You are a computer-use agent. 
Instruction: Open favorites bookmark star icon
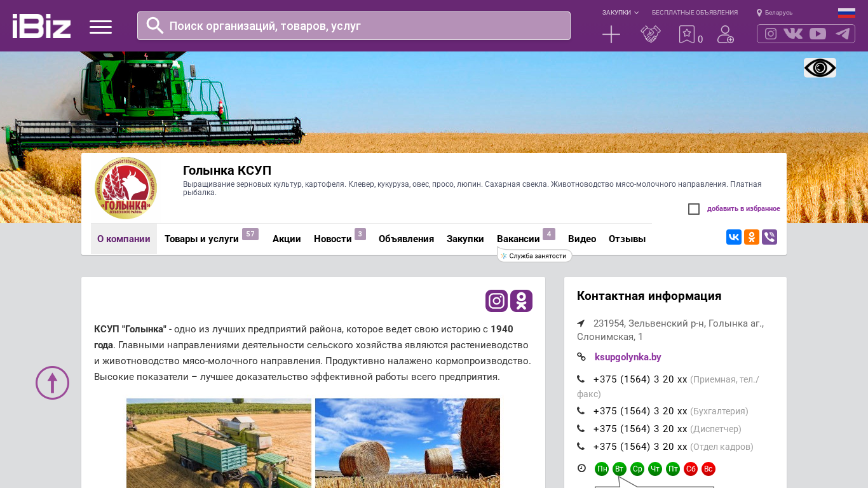687,34
